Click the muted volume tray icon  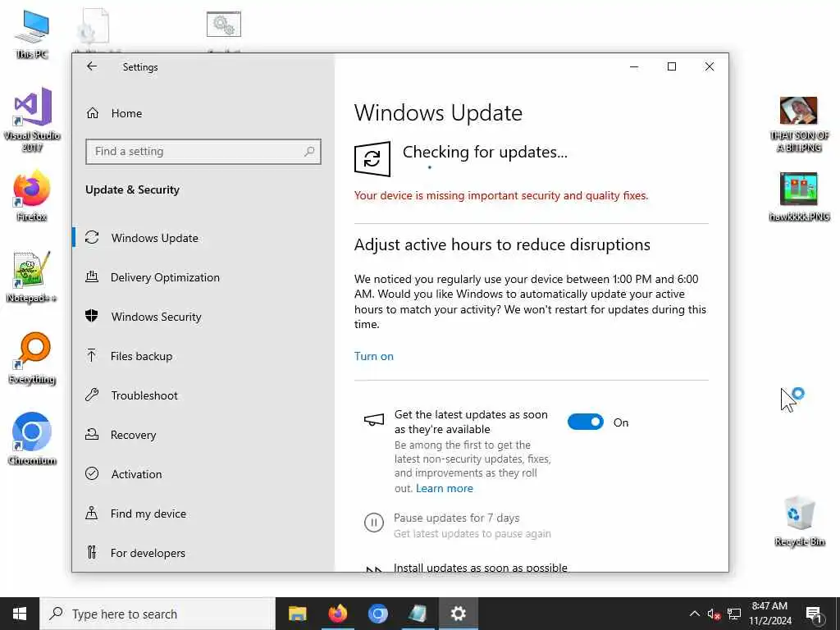[714, 614]
